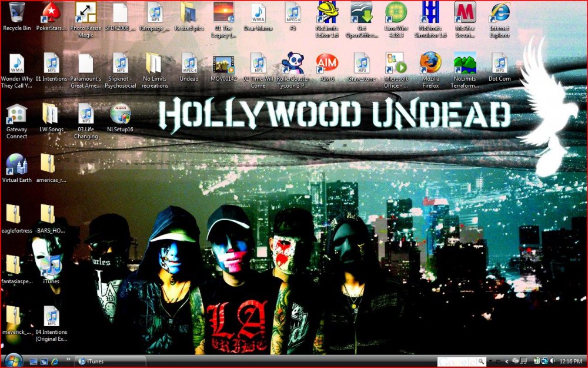Open the Recycle Bin icon
Image resolution: width=588 pixels, height=368 pixels.
[x=16, y=13]
